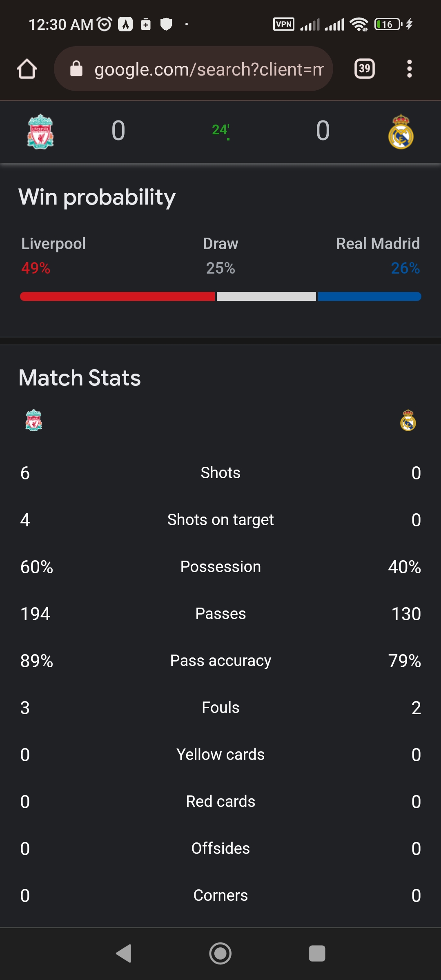Select the Real Madrid 26% probability label
The image size is (441, 980).
coord(405,268)
